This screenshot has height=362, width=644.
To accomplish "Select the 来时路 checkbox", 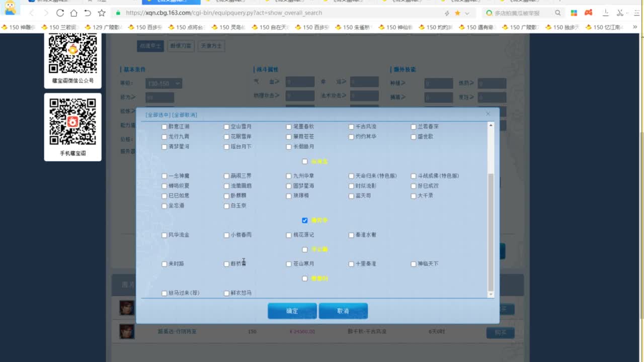I will [x=165, y=264].
